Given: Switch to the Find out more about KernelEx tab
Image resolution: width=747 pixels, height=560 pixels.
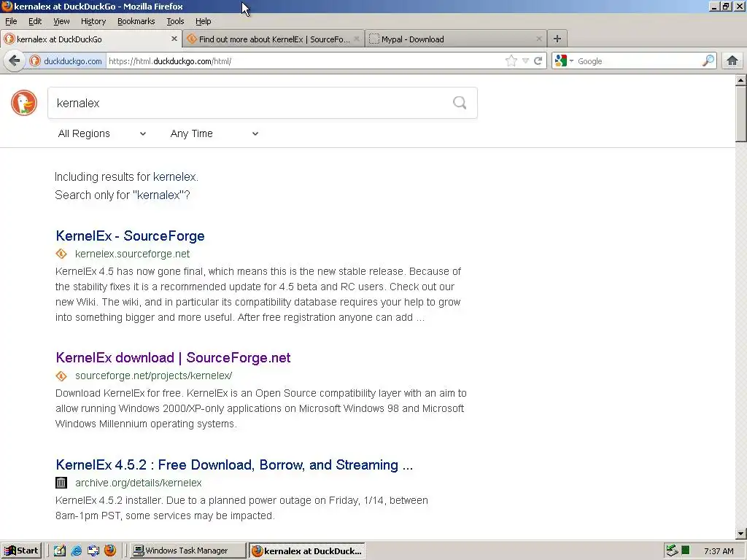Looking at the screenshot, I should [274, 39].
